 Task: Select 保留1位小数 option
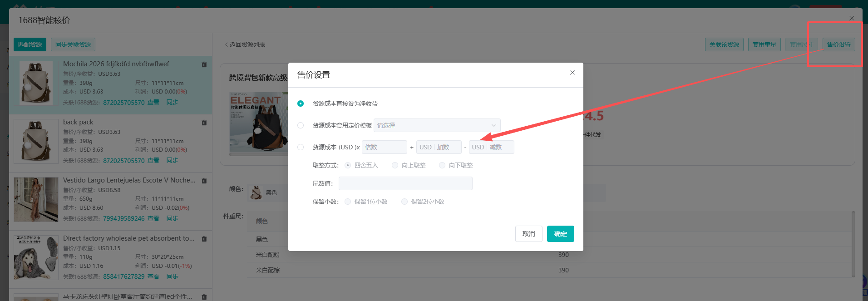(348, 202)
